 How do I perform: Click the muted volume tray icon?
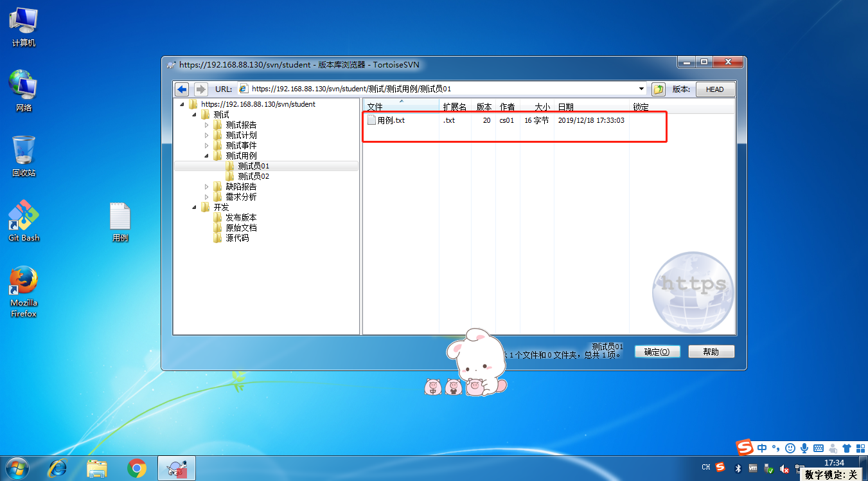pos(784,467)
